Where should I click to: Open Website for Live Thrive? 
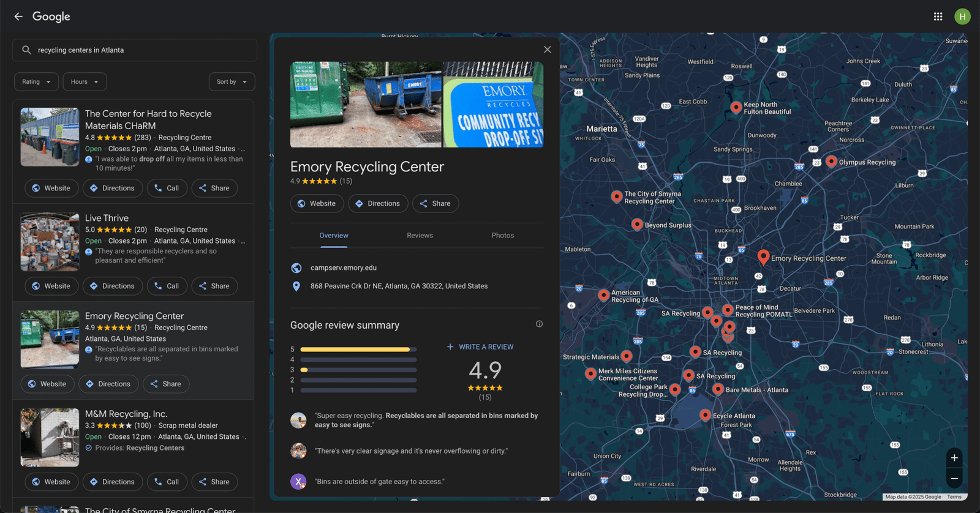51,286
